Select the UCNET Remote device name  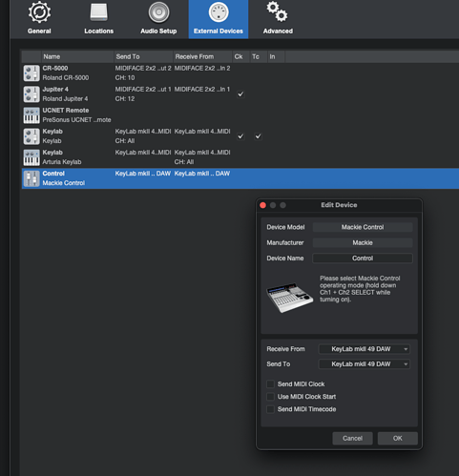(x=66, y=111)
